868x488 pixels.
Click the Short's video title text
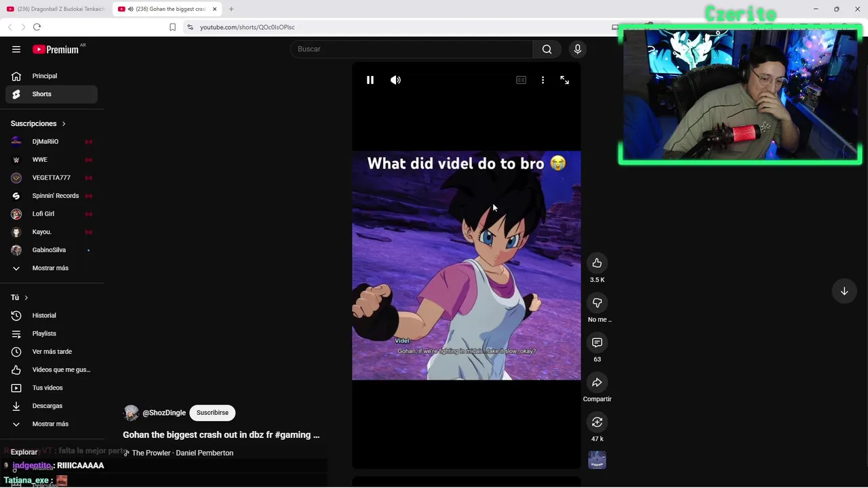(221, 435)
